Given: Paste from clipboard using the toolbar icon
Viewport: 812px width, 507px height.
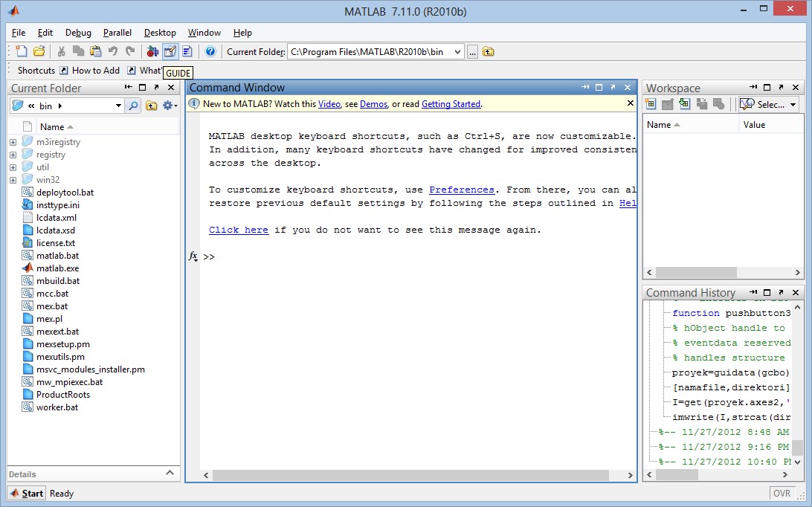Looking at the screenshot, I should (x=97, y=51).
